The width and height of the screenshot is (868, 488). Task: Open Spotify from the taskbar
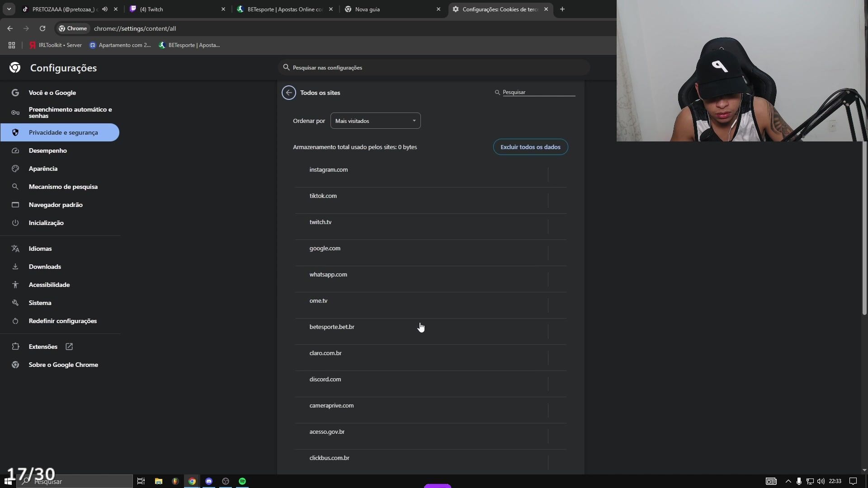242,481
